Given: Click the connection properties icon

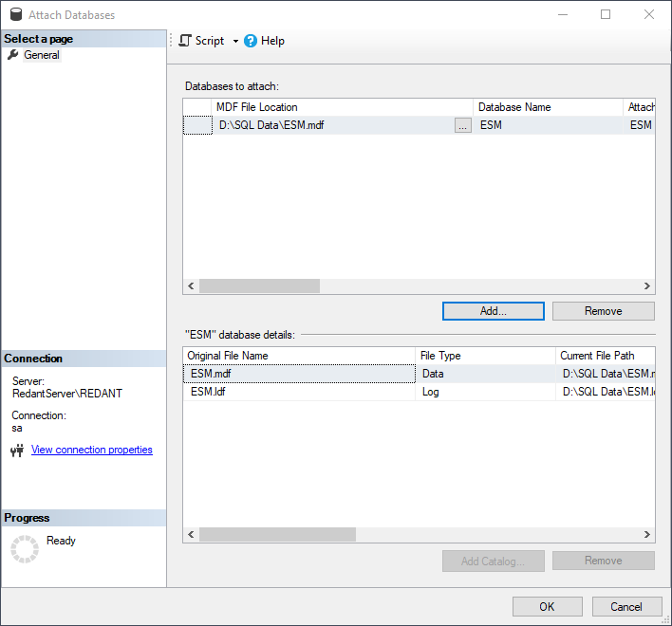Looking at the screenshot, I should tap(16, 451).
